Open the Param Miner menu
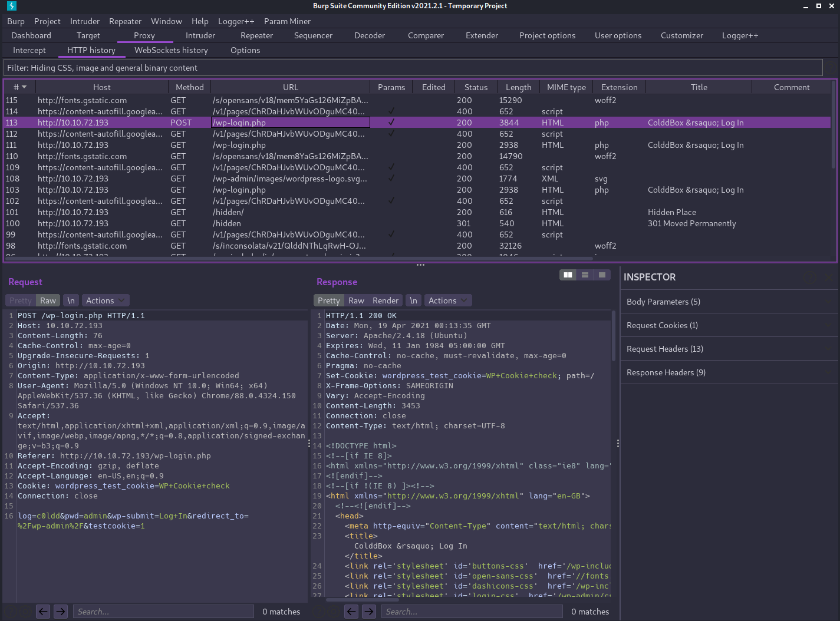 287,21
